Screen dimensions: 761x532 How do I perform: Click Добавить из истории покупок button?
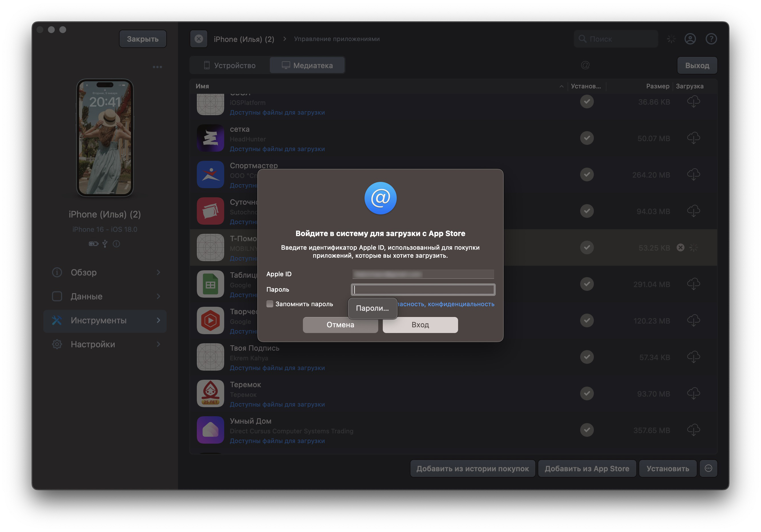click(x=473, y=468)
